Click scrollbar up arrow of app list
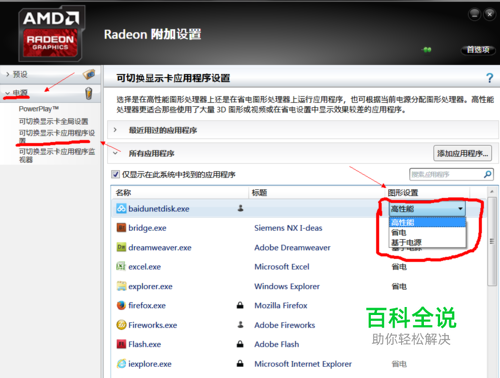Screen dimensions: 500x378 click(492, 192)
